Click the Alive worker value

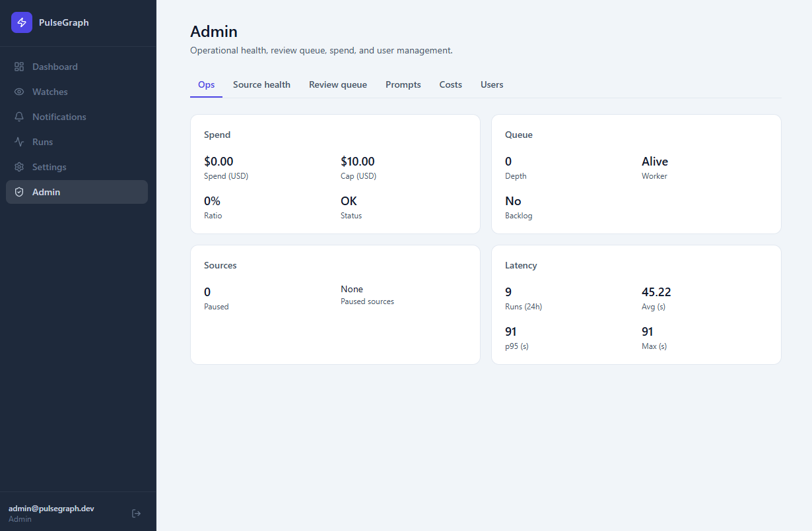[x=655, y=162]
